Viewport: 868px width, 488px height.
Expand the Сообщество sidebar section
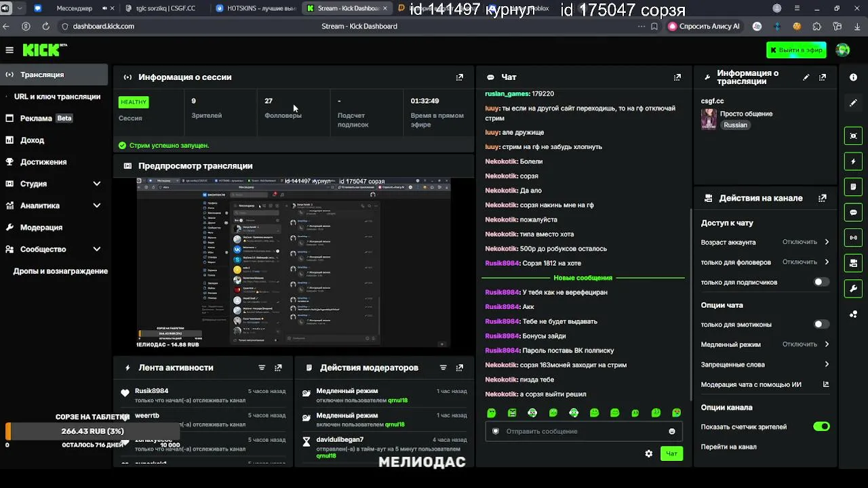pyautogui.click(x=97, y=249)
